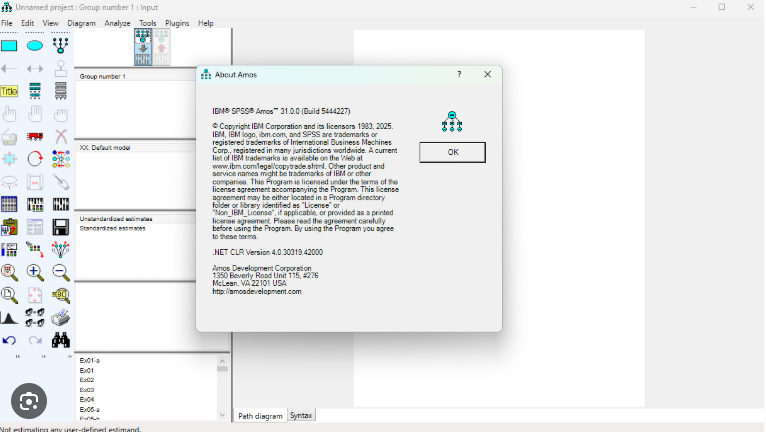This screenshot has width=766, height=432.
Task: Select Group number 1 in groups panel
Action: (103, 76)
